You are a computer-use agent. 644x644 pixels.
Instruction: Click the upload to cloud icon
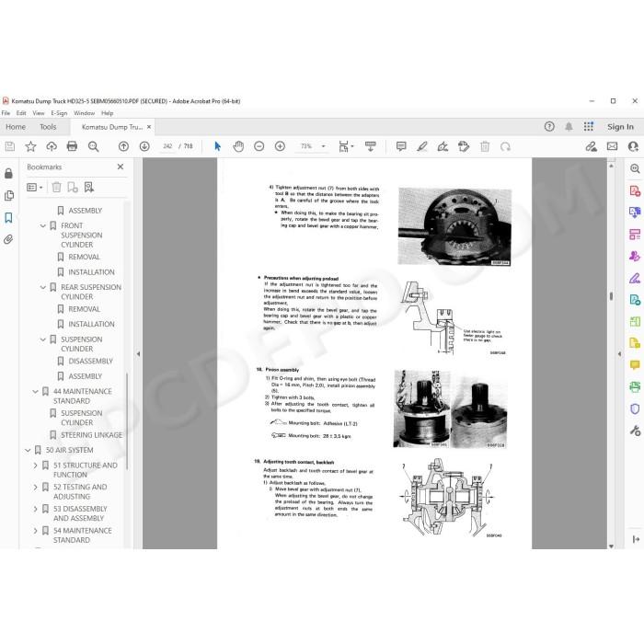coord(52,146)
